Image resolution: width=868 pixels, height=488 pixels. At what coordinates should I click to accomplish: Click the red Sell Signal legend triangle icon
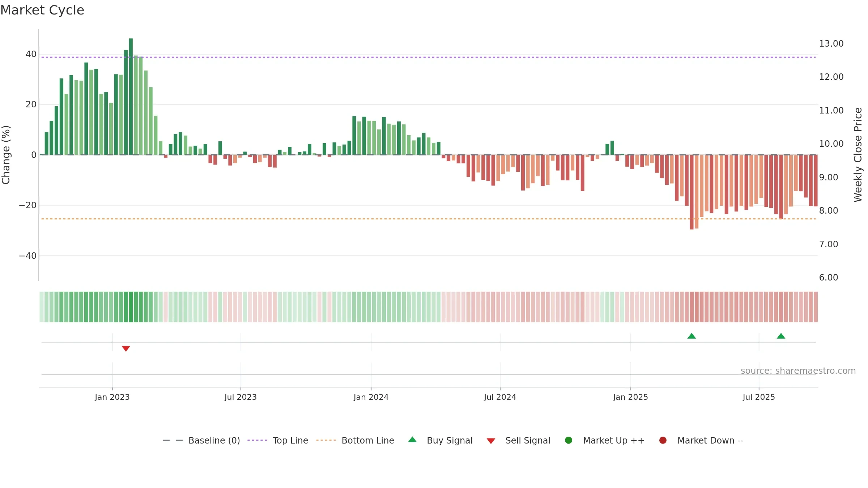tap(491, 441)
